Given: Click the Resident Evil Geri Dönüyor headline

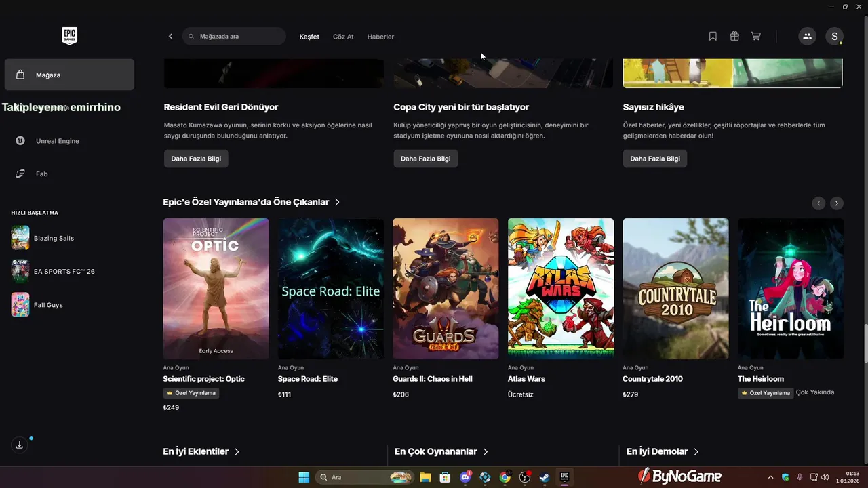Looking at the screenshot, I should pyautogui.click(x=221, y=107).
